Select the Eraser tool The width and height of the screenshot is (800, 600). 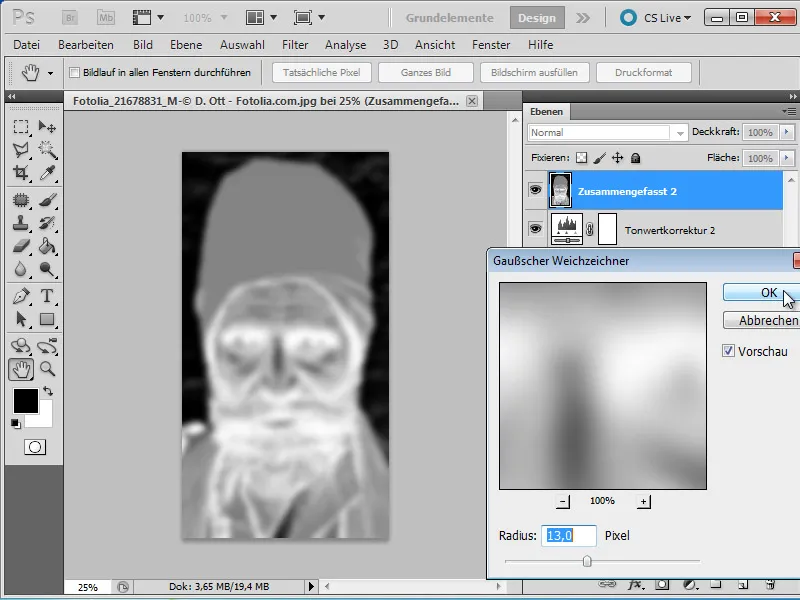tap(21, 246)
